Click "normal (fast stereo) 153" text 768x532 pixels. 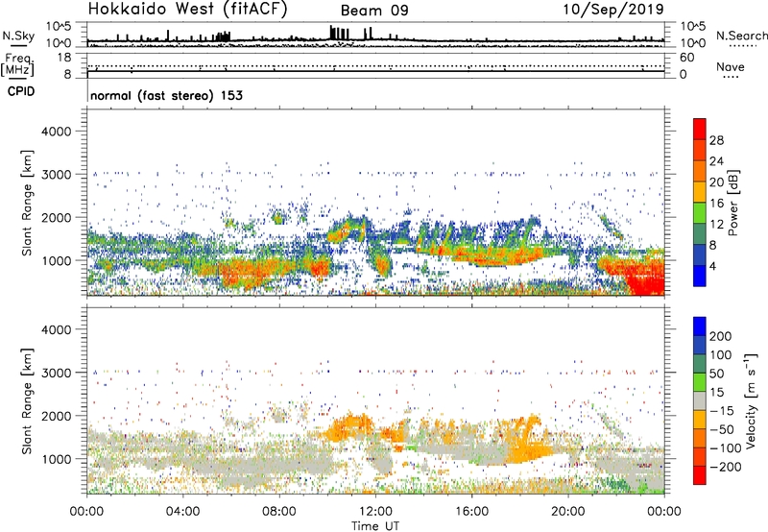pyautogui.click(x=166, y=95)
